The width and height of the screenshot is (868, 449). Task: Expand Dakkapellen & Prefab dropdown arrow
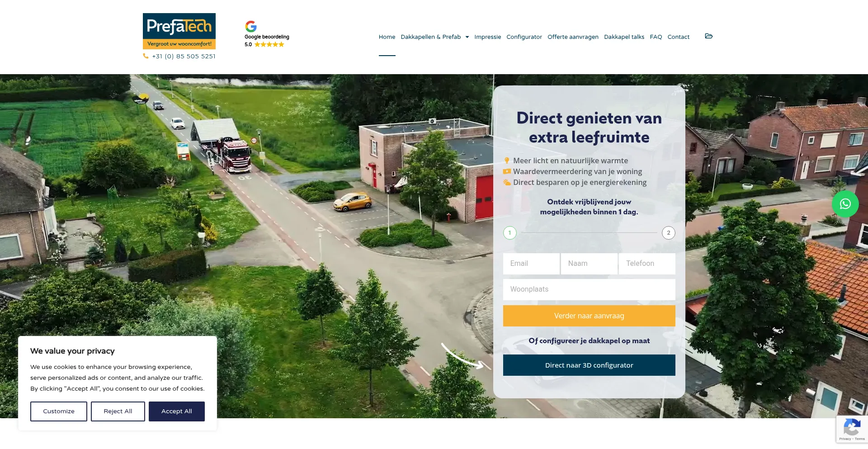pyautogui.click(x=467, y=37)
